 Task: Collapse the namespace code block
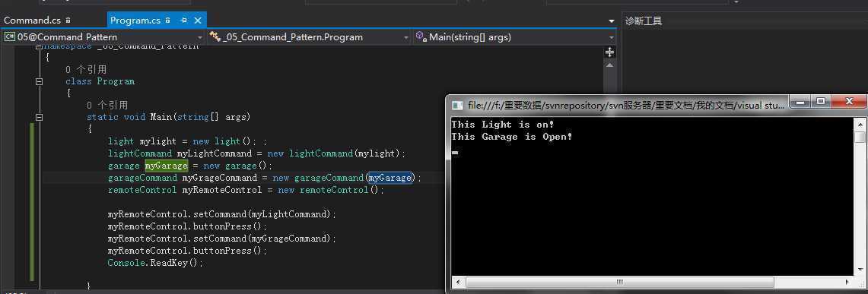(x=39, y=46)
